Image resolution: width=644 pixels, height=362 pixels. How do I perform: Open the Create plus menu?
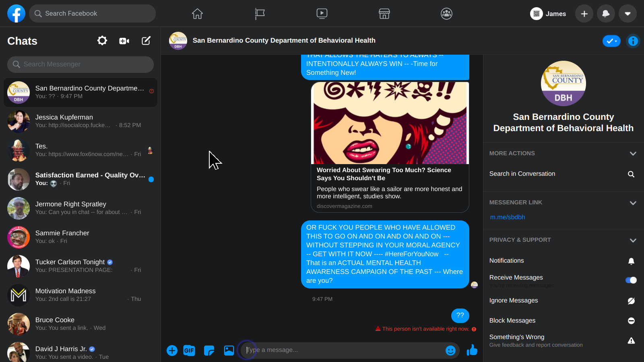click(x=584, y=14)
